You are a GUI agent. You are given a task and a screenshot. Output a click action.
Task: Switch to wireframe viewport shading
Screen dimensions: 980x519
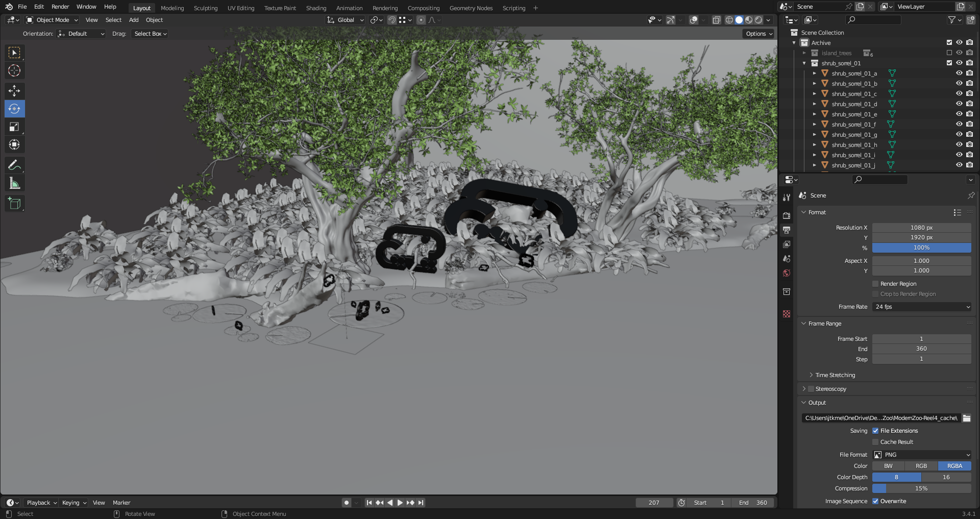(729, 20)
